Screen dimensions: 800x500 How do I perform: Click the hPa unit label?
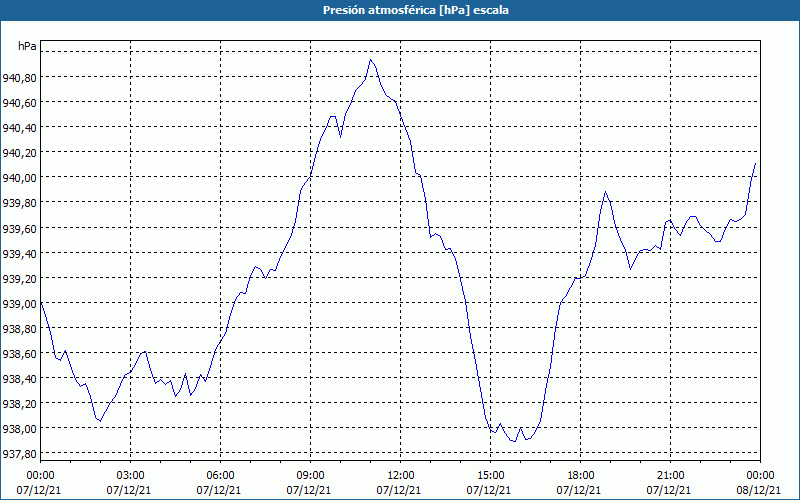pos(27,46)
